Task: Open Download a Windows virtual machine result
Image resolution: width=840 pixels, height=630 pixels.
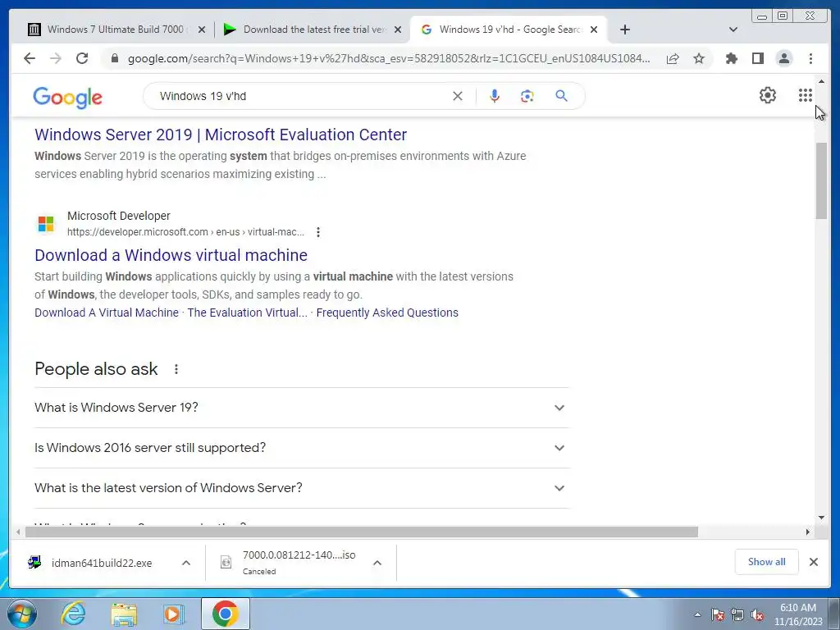Action: click(x=171, y=255)
